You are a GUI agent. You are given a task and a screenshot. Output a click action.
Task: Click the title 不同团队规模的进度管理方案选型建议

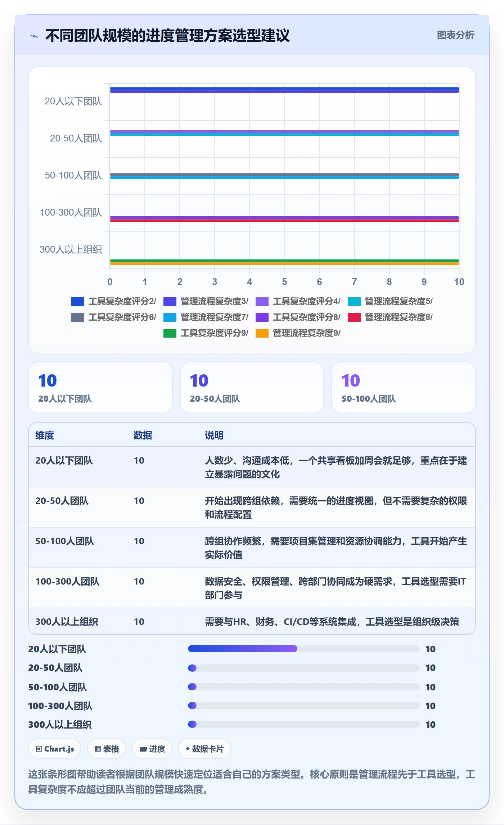coord(167,36)
